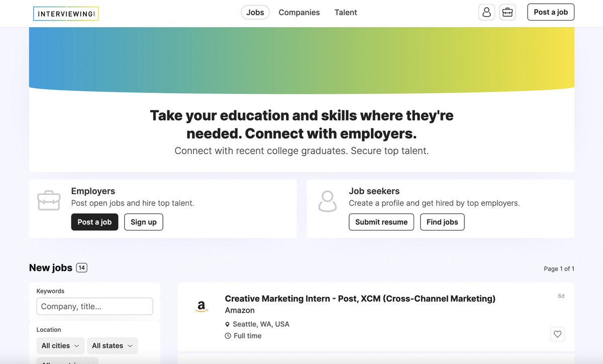Open the employer briefcase icon in header
Image resolution: width=603 pixels, height=364 pixels.
[508, 13]
